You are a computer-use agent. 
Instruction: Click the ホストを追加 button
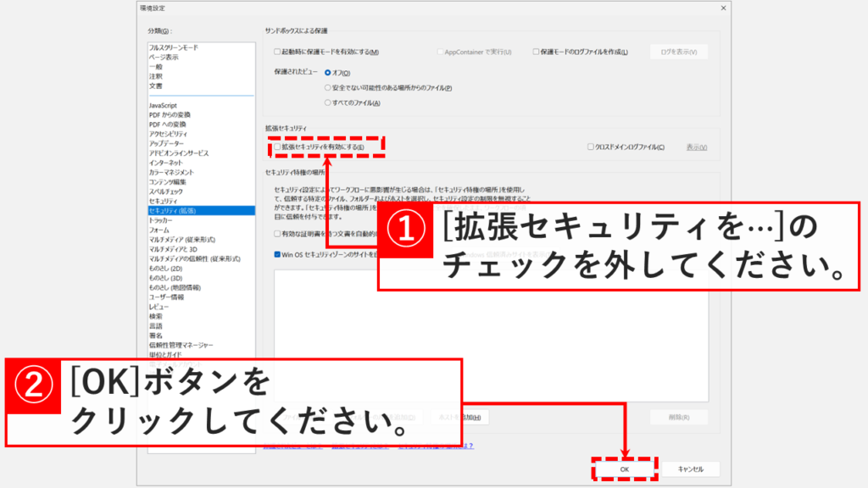[x=459, y=417]
